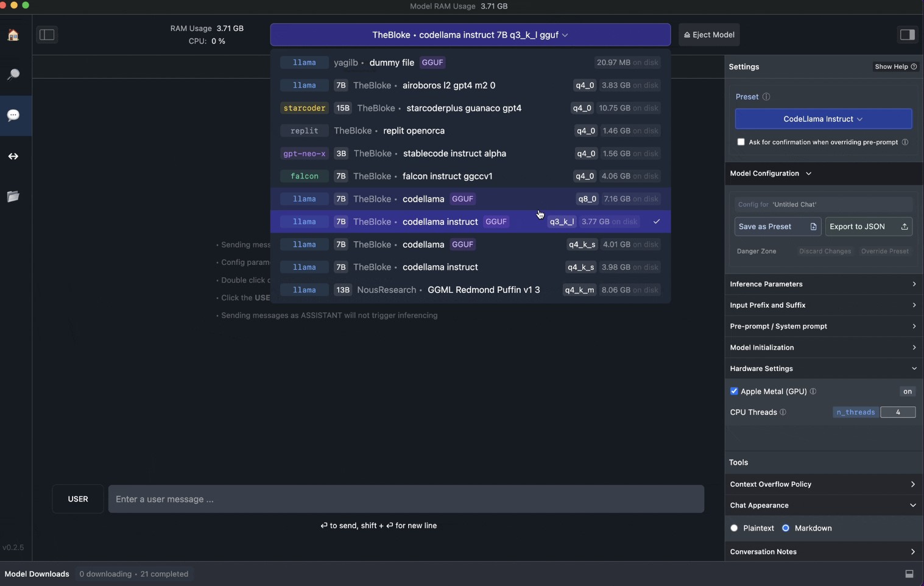
Task: Enable Apple Metal (GPU) checkbox
Action: (734, 391)
